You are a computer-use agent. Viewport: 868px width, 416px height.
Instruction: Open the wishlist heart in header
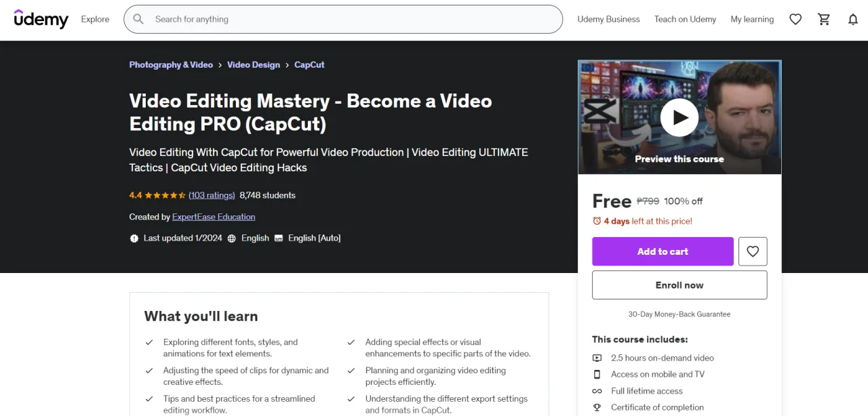[x=795, y=20]
